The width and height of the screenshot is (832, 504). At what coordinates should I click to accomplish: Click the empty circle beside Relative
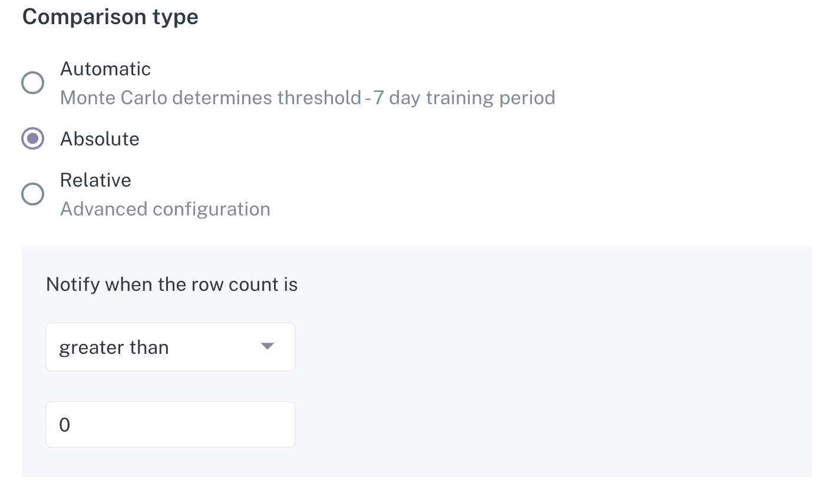tap(33, 194)
